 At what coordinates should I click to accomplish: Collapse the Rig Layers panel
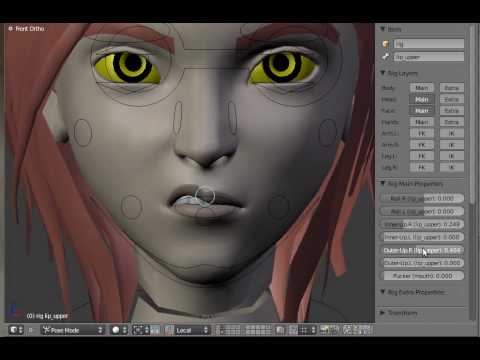[383, 73]
